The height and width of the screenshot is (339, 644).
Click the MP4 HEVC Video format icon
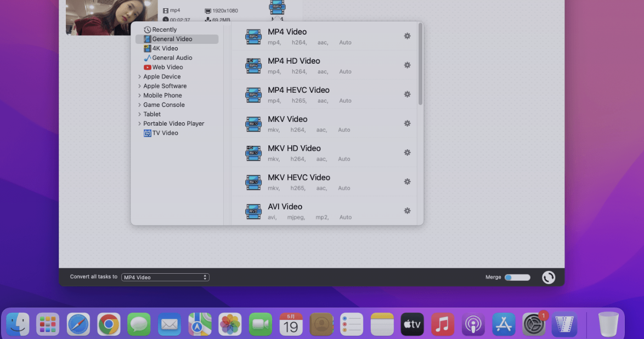click(x=253, y=95)
